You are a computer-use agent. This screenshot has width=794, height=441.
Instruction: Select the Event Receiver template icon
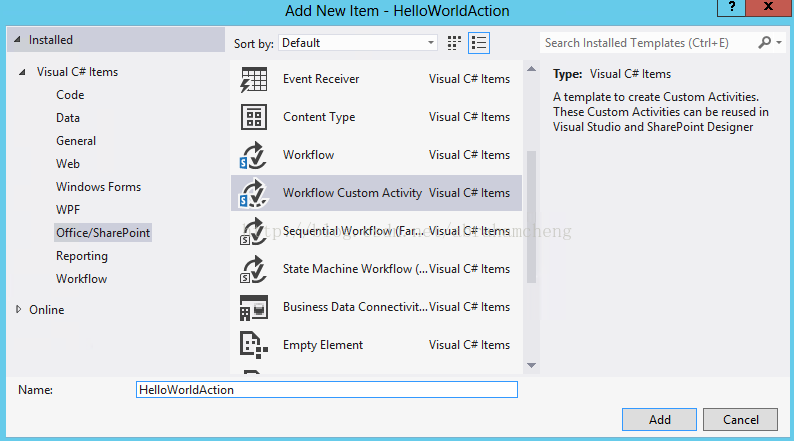click(254, 79)
